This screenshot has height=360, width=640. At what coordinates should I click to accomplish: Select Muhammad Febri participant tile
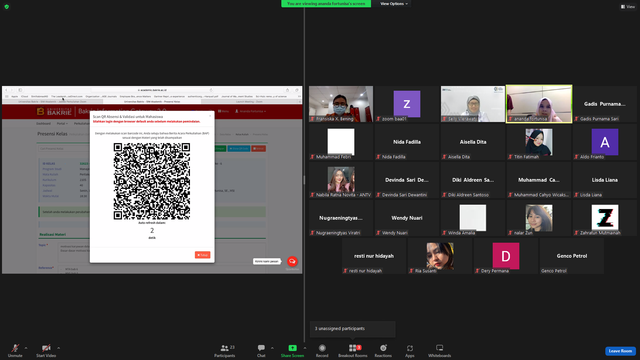(x=341, y=142)
